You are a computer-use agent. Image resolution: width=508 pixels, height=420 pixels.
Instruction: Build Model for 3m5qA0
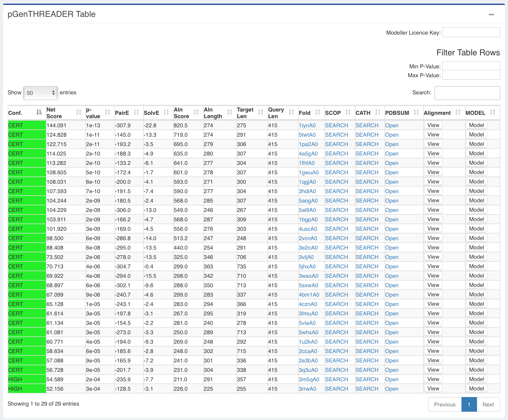476,379
